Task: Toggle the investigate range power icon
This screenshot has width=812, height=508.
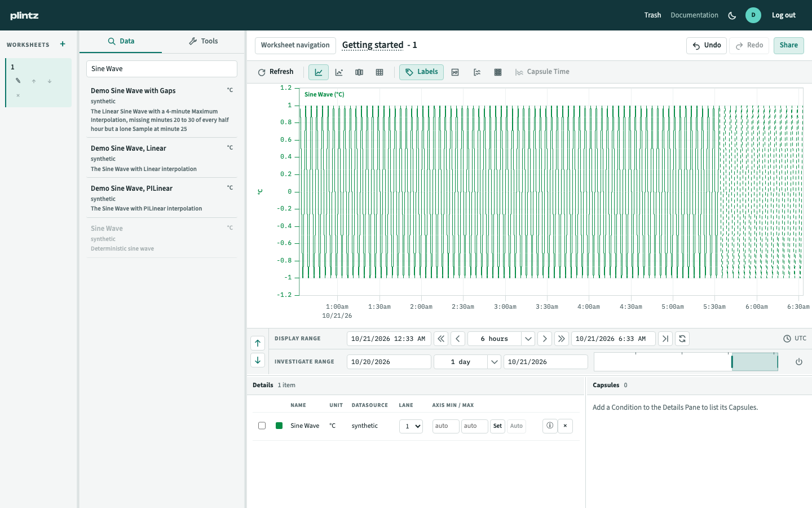Action: click(799, 362)
